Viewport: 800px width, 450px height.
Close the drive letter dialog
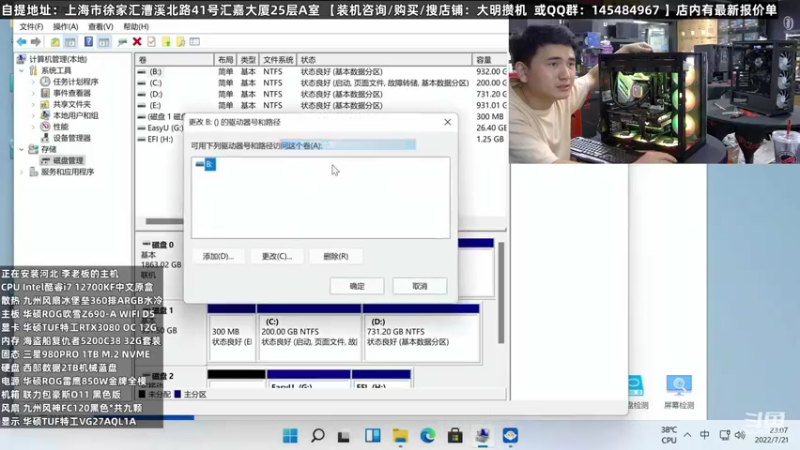pos(447,122)
